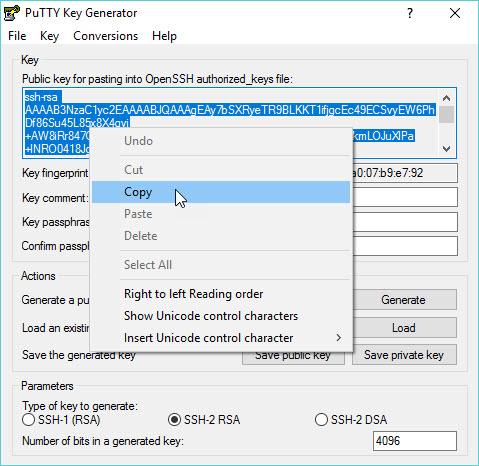This screenshot has width=479, height=466.
Task: Open the Help menu
Action: click(164, 36)
